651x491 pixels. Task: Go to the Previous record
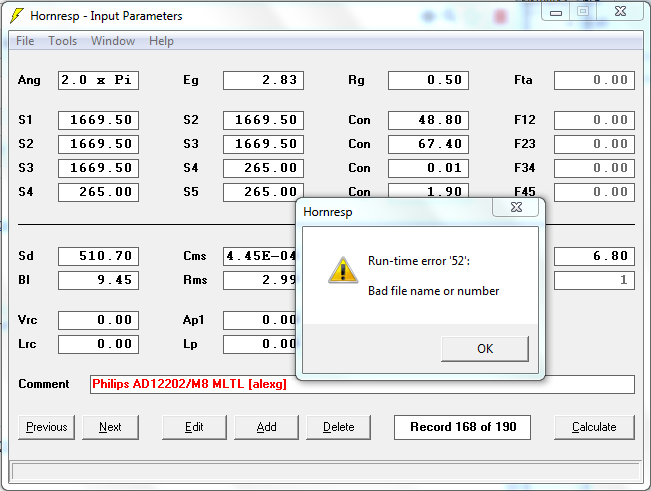point(46,427)
